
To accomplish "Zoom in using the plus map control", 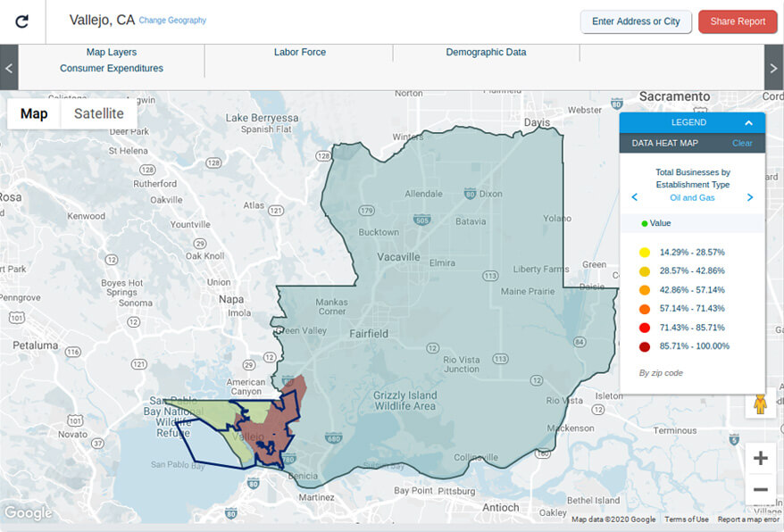I will (x=760, y=458).
